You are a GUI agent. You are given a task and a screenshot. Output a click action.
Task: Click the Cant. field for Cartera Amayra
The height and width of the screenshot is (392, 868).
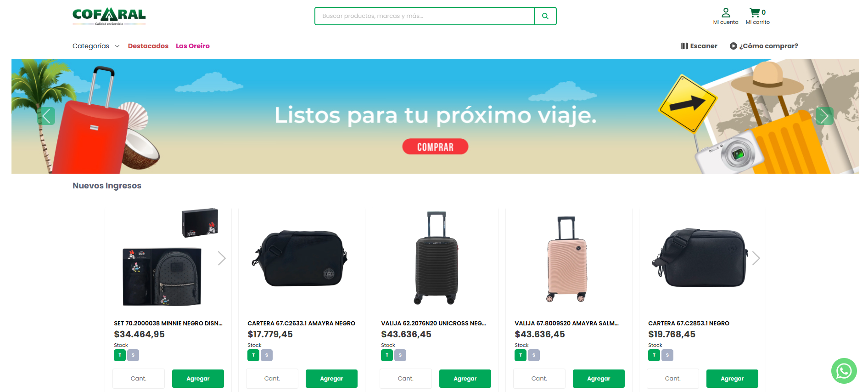point(272,379)
